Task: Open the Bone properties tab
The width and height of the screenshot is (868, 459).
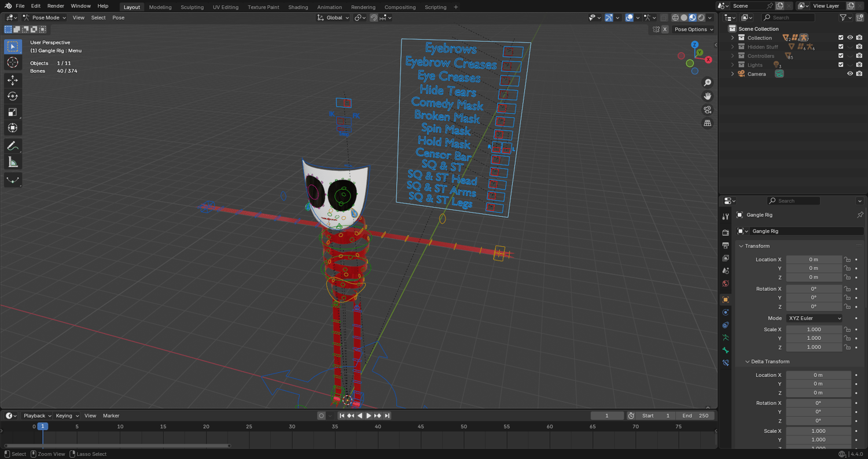Action: click(726, 350)
